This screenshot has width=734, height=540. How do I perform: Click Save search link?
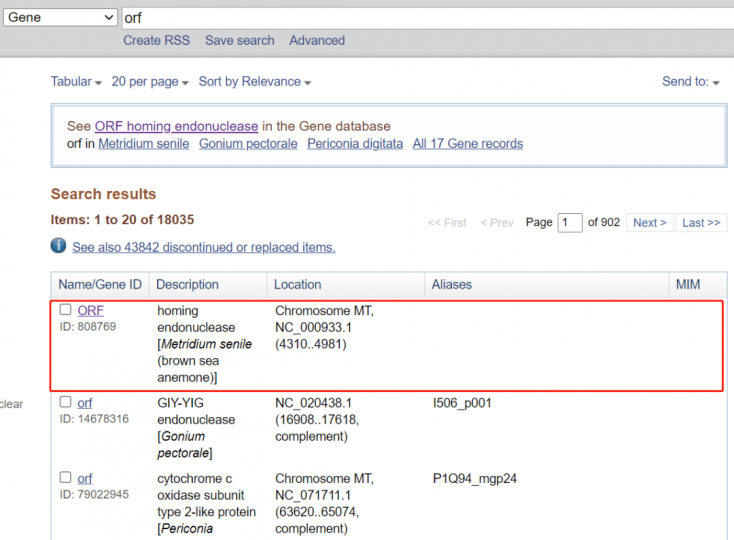click(239, 41)
